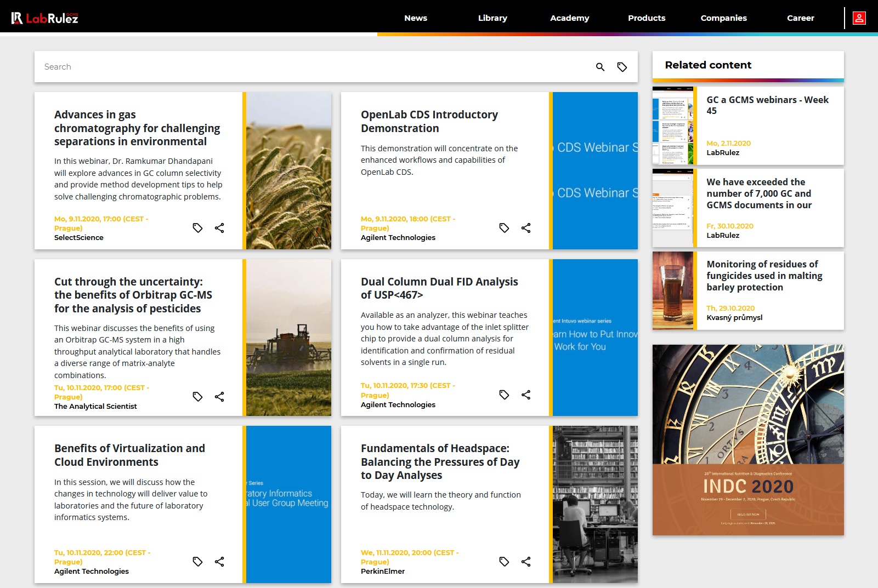Image resolution: width=878 pixels, height=588 pixels.
Task: Share the Cut through the uncertainty webinar
Action: [x=219, y=397]
